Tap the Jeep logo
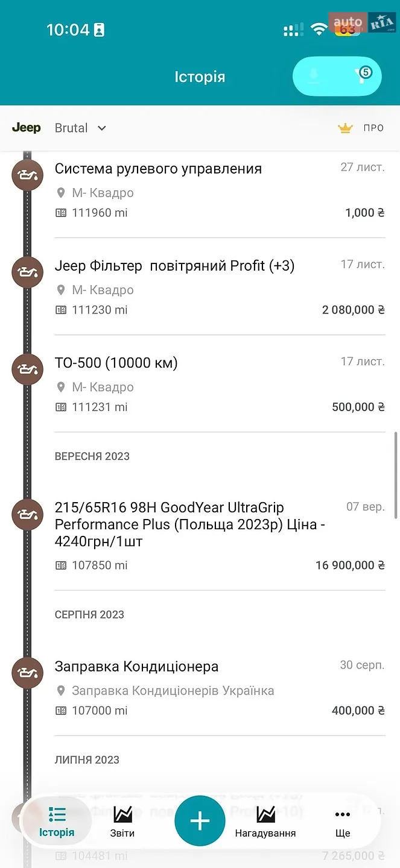The height and width of the screenshot is (868, 400). point(27,128)
